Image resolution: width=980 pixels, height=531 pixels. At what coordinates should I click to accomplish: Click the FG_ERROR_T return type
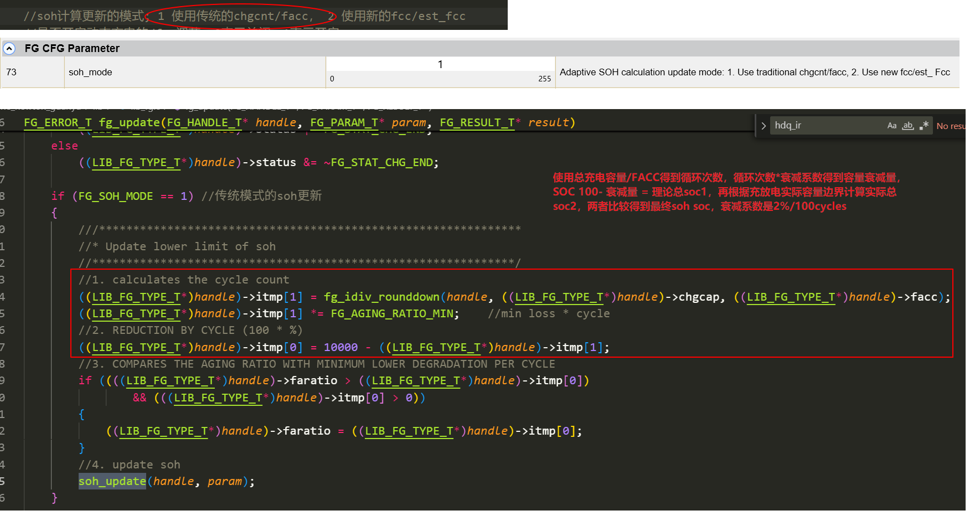point(58,122)
